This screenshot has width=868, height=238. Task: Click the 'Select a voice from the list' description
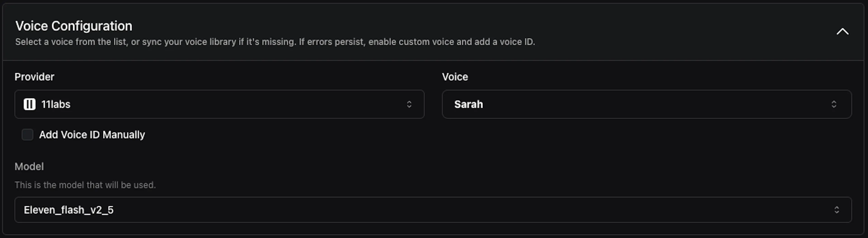(x=275, y=42)
